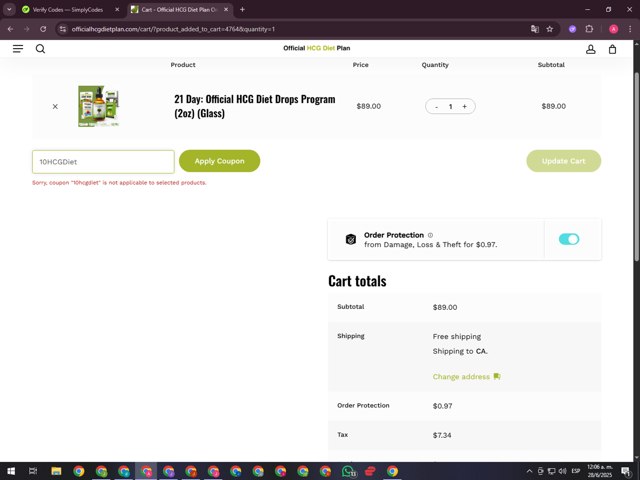Open the Chrome three-dot menu
This screenshot has width=640, height=480.
tap(630, 29)
